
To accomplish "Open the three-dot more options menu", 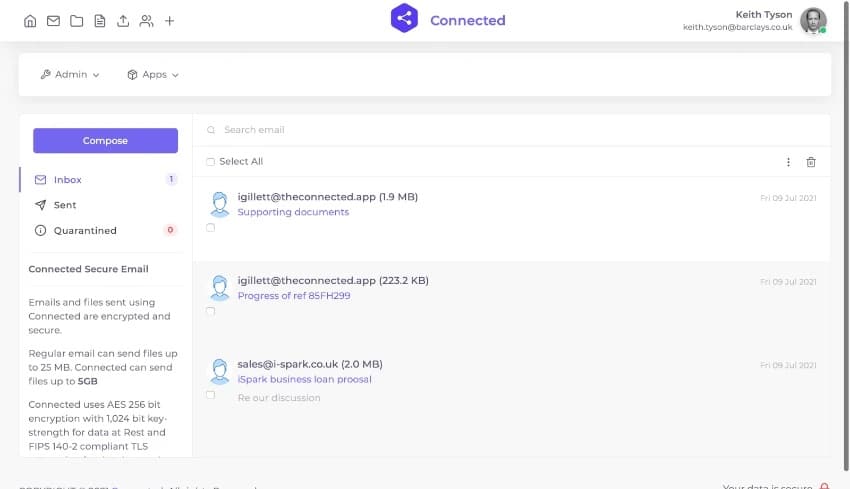I will point(788,162).
